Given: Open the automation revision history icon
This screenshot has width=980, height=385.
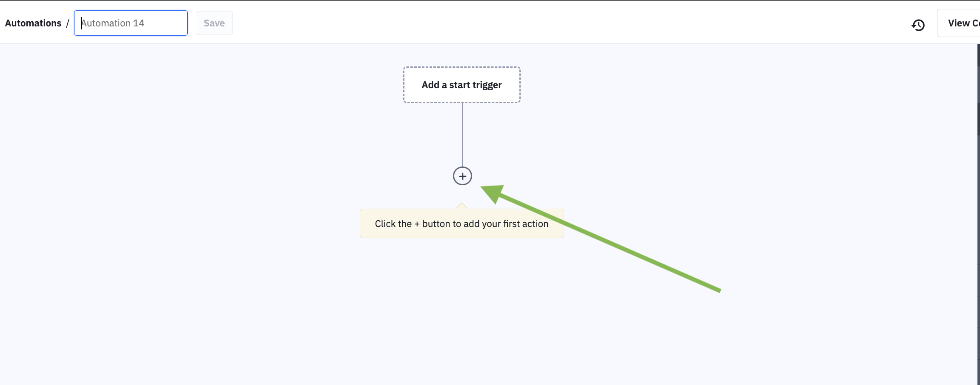Looking at the screenshot, I should (918, 25).
